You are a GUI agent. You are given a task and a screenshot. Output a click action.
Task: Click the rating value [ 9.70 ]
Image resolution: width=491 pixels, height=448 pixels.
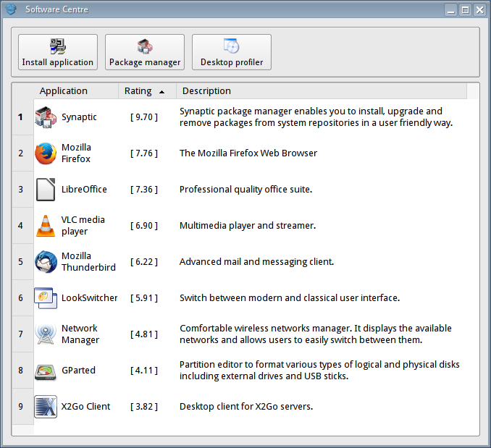(x=144, y=117)
